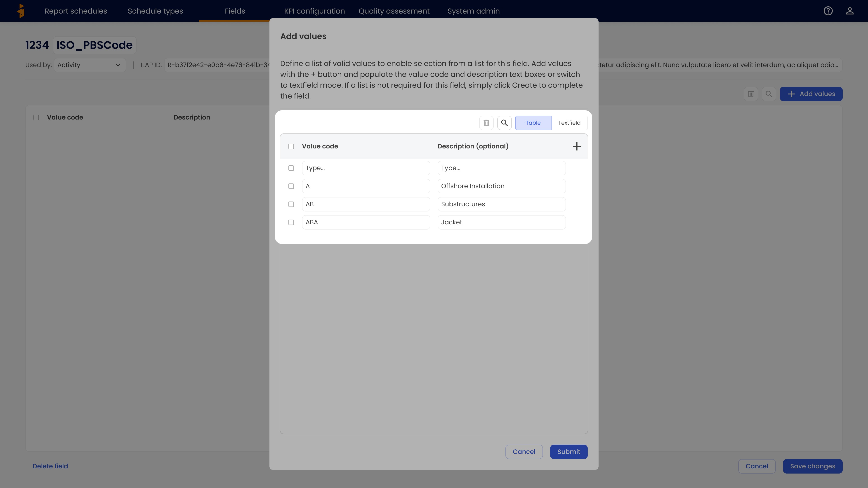Click the background page trash icon

[750, 94]
